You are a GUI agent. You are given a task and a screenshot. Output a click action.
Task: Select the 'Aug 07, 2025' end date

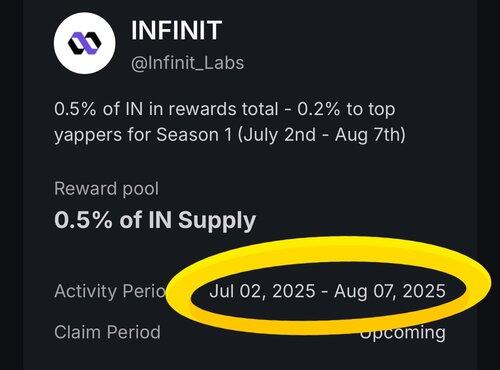click(390, 291)
